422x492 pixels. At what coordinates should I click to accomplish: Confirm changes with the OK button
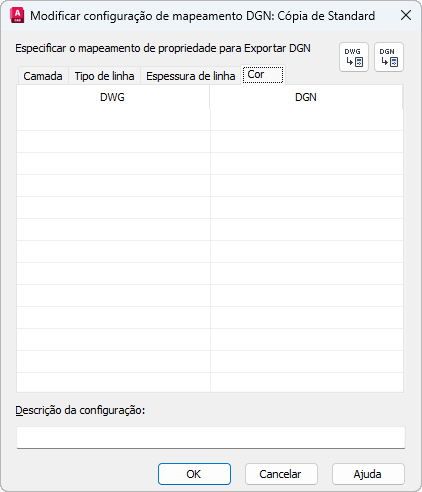(194, 474)
